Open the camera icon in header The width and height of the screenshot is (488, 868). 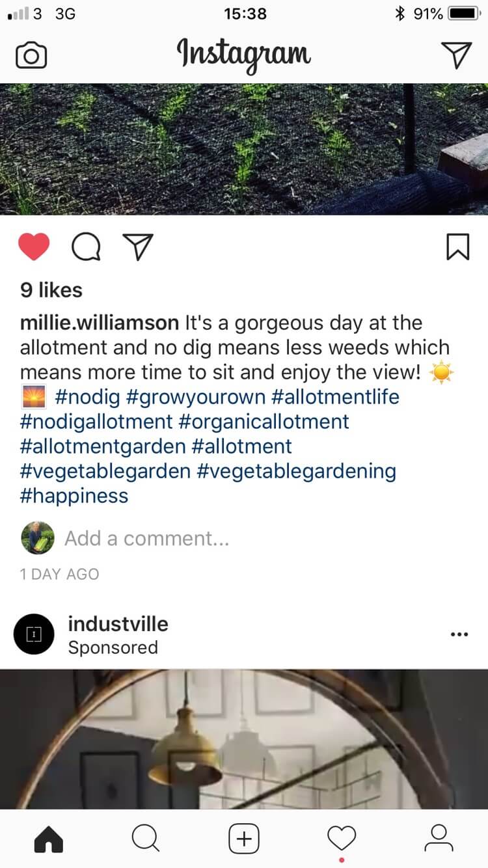coord(31,55)
